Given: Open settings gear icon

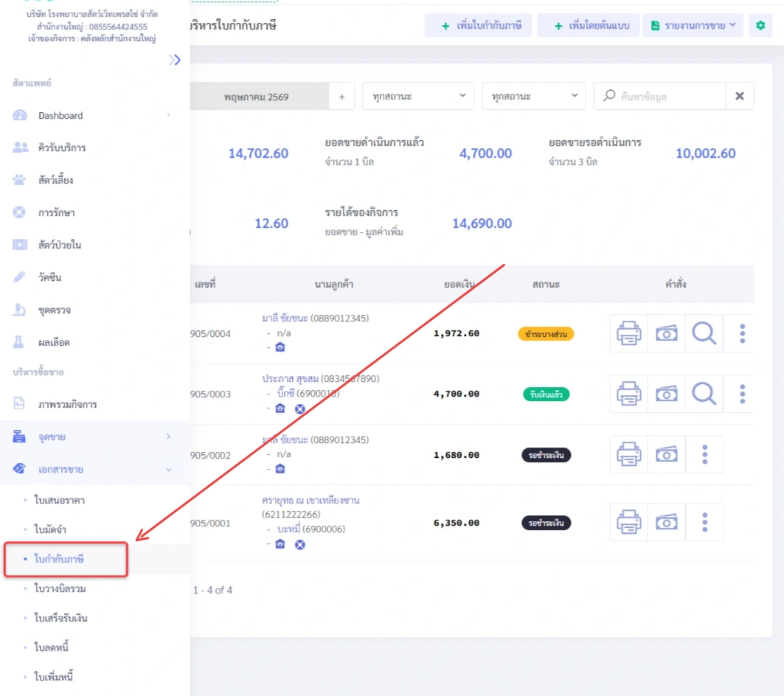Looking at the screenshot, I should [760, 25].
